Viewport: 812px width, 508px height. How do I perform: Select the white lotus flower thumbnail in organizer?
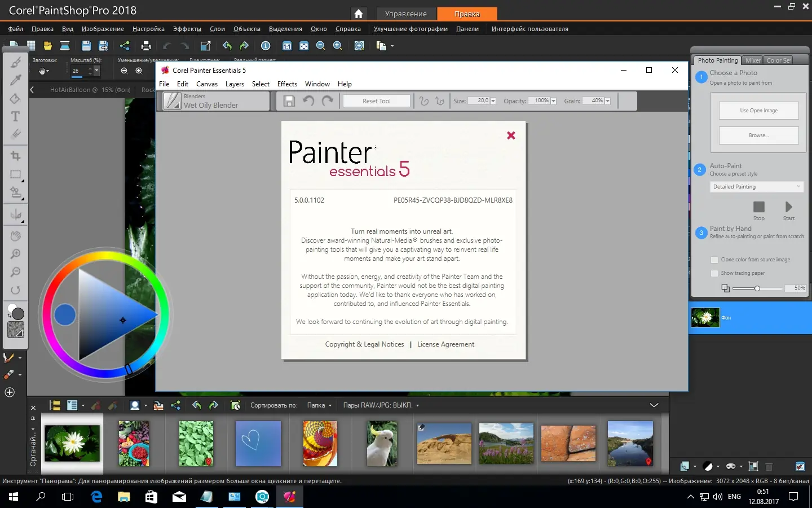point(72,443)
